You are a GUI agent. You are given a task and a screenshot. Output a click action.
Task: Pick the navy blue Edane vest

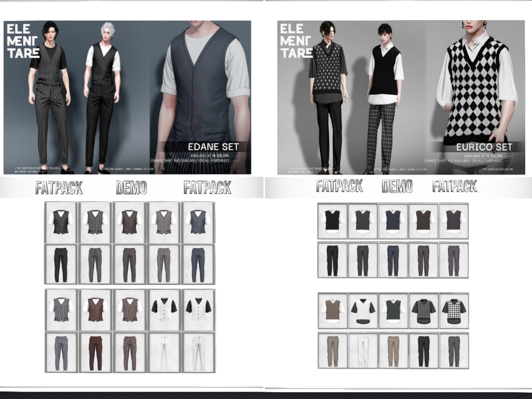198,222
